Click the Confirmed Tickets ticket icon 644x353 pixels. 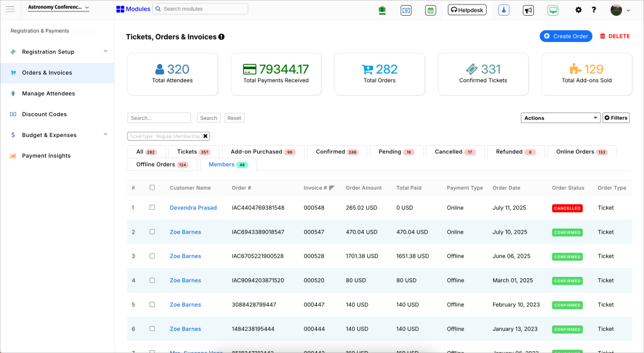(x=472, y=69)
